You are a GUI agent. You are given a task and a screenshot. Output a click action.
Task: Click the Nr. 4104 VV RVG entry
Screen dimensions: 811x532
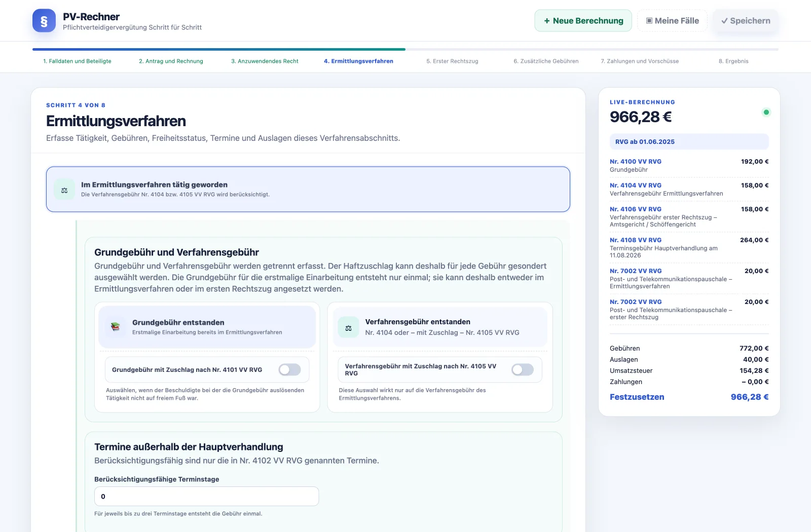click(689, 189)
